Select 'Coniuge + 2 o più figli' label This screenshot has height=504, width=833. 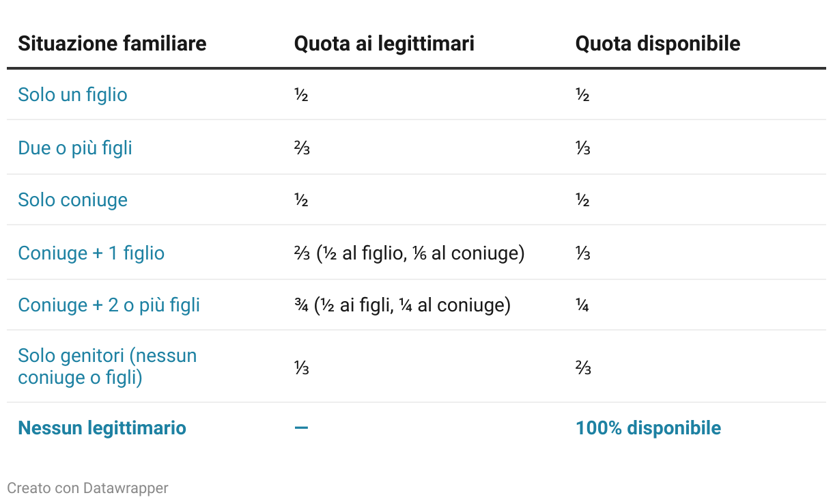point(109,305)
